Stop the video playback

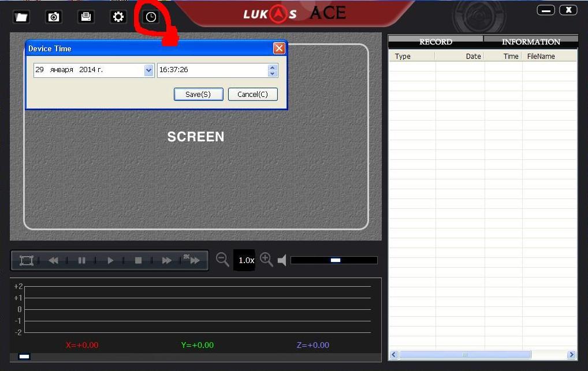[x=138, y=261]
